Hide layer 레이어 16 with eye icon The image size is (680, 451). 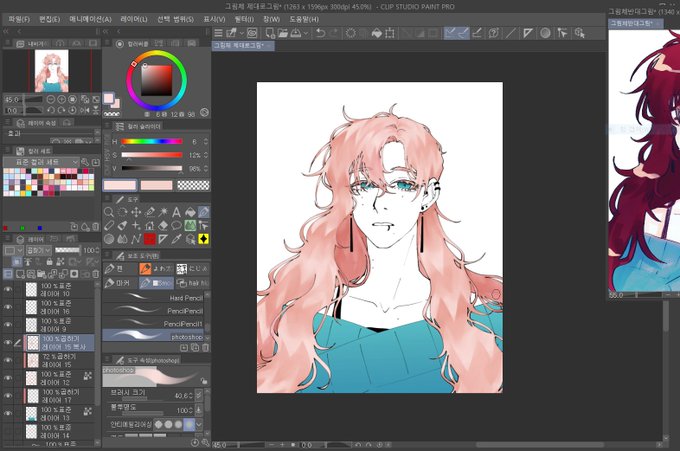coord(8,307)
